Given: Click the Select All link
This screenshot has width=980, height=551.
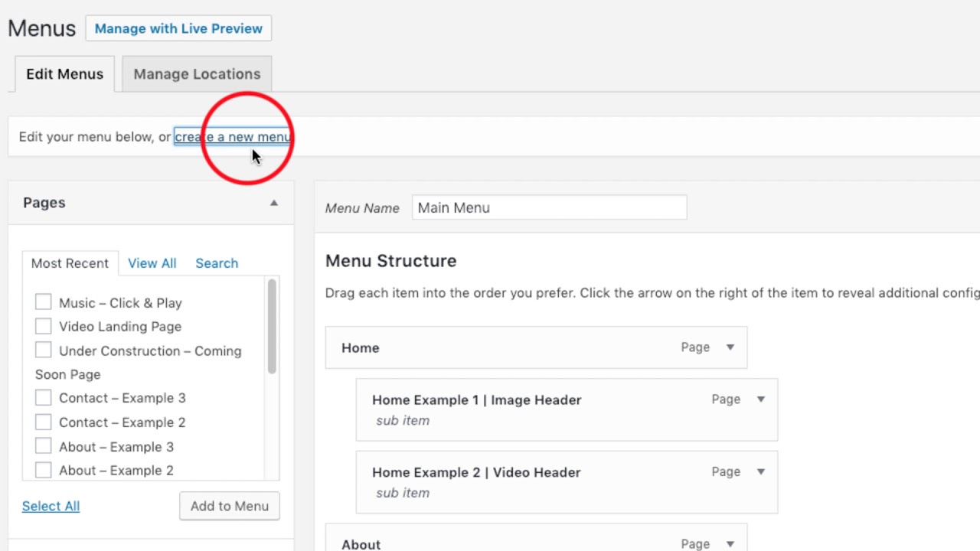Looking at the screenshot, I should click(x=51, y=506).
